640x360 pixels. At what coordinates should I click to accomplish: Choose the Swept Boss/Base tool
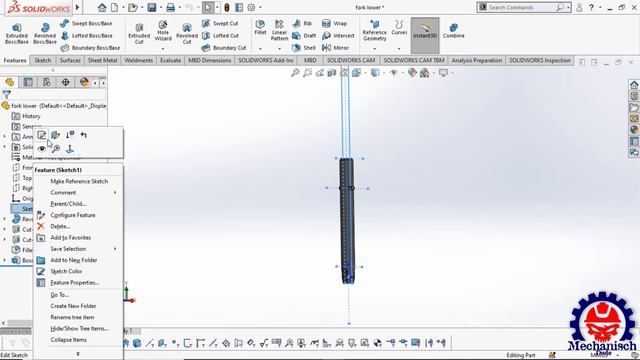coord(86,24)
